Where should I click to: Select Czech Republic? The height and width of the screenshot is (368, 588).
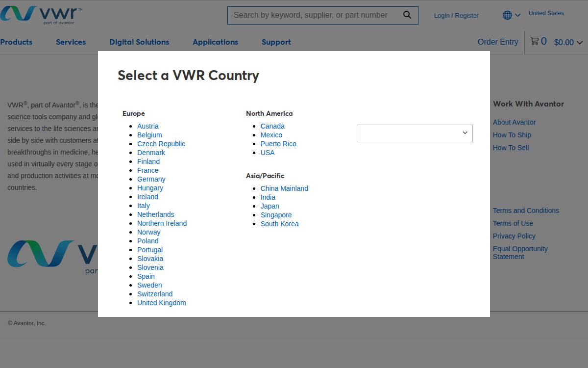161,144
